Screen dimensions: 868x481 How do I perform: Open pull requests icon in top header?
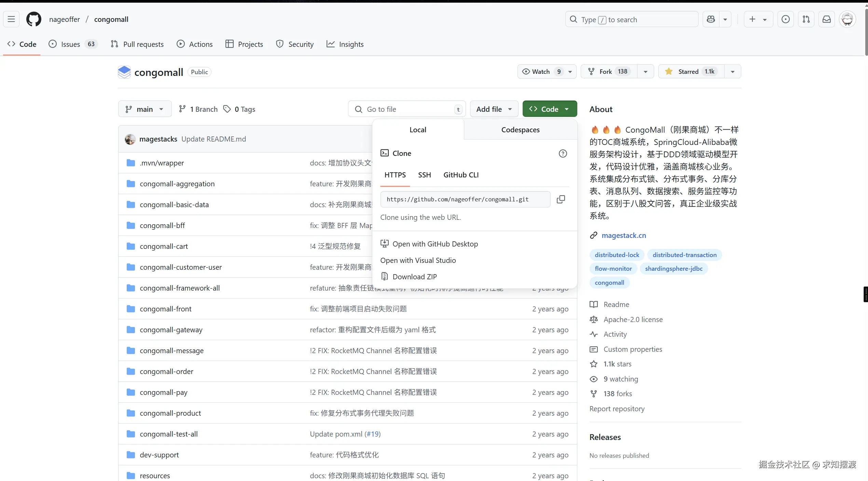tap(806, 19)
